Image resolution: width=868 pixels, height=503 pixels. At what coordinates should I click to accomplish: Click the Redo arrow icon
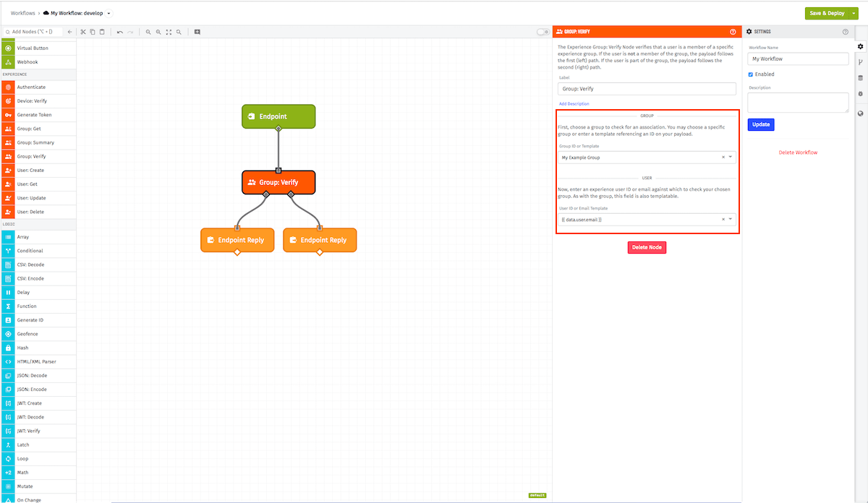[130, 32]
